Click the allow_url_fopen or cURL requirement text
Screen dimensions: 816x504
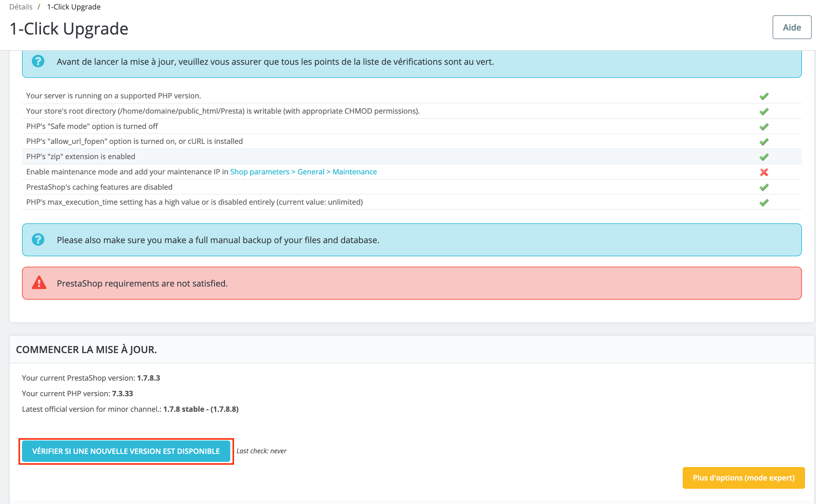coord(135,141)
